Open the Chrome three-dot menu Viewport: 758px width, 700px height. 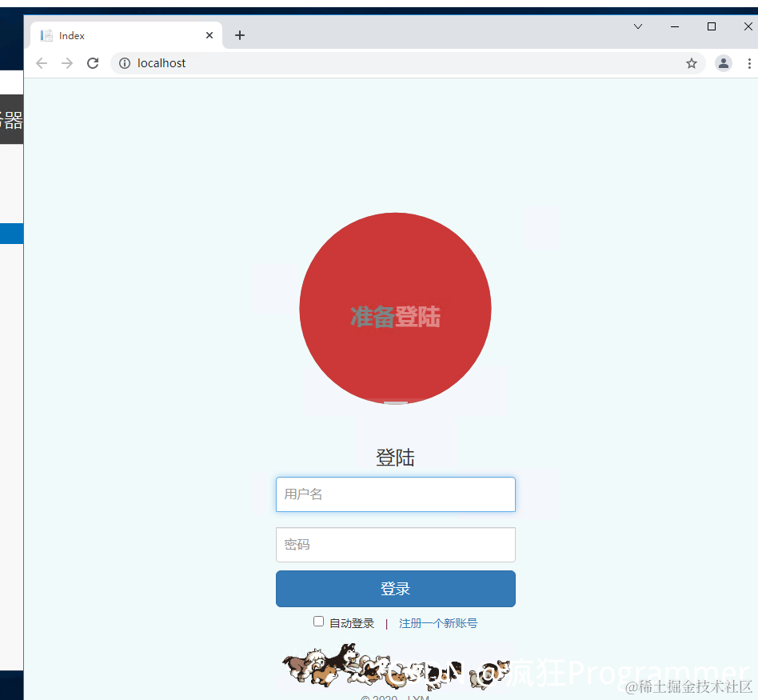click(x=749, y=62)
